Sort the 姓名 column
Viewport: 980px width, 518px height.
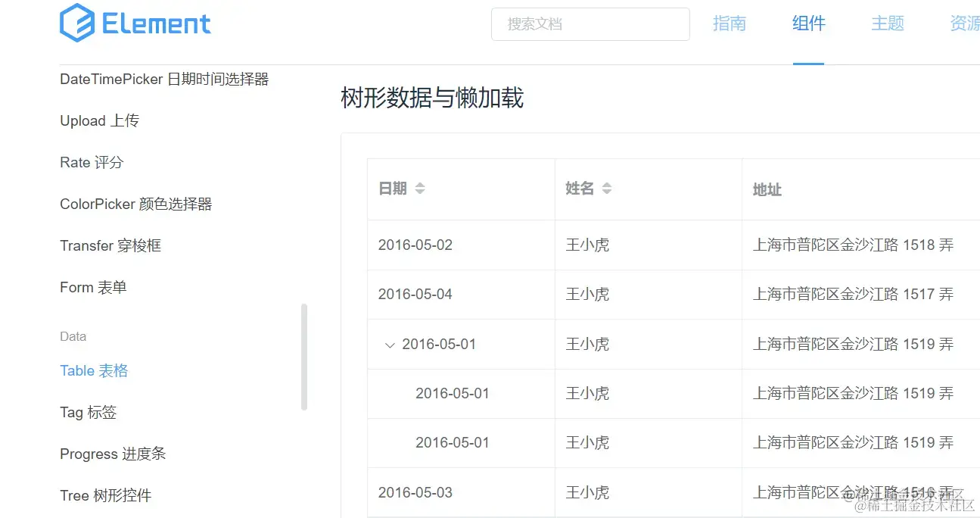[606, 189]
